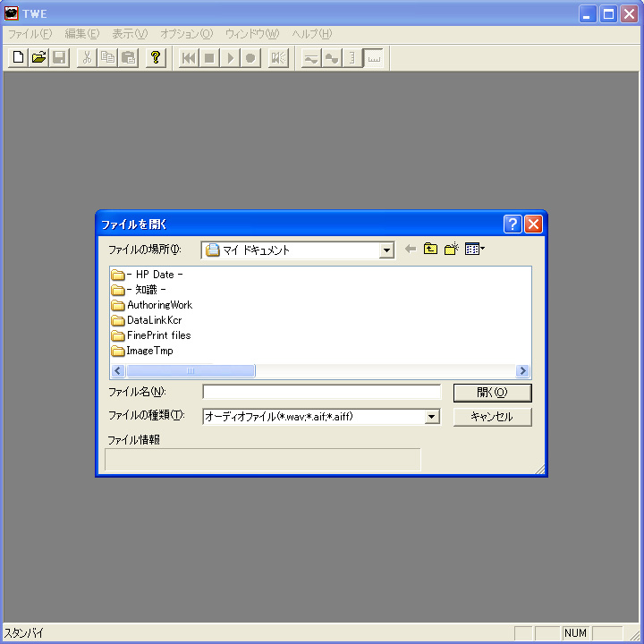
Task: Select the ImageTmp folder
Action: coord(142,351)
